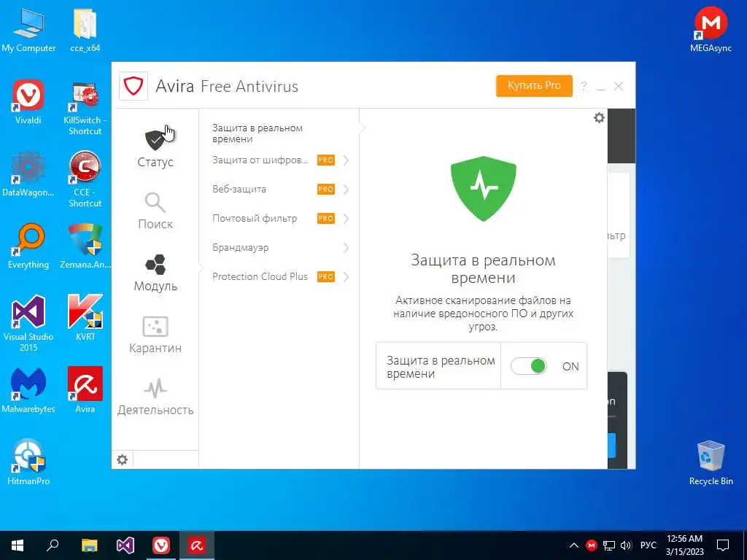Expand chevron next to Защита от шифров...
Screen dimensions: 747x560
tap(347, 160)
